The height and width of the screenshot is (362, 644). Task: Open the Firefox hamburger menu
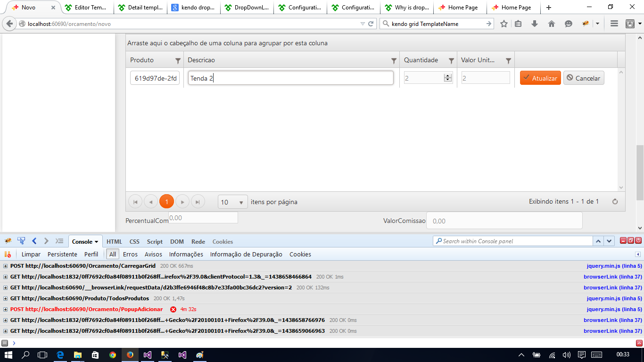click(x=614, y=24)
